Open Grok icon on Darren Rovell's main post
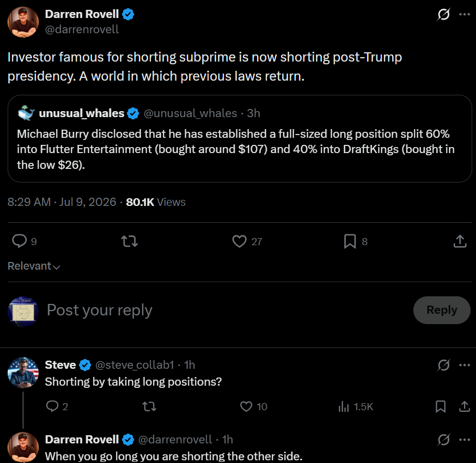 [x=443, y=14]
